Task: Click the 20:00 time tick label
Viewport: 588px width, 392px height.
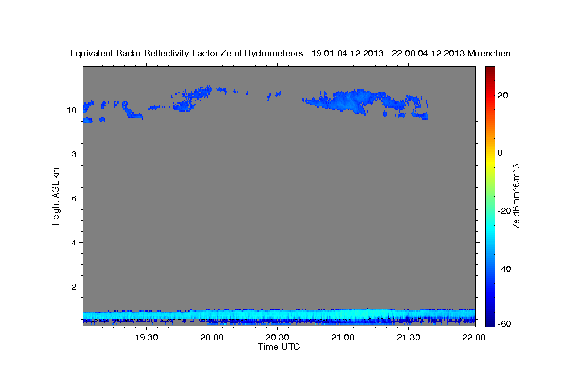Action: [x=212, y=337]
